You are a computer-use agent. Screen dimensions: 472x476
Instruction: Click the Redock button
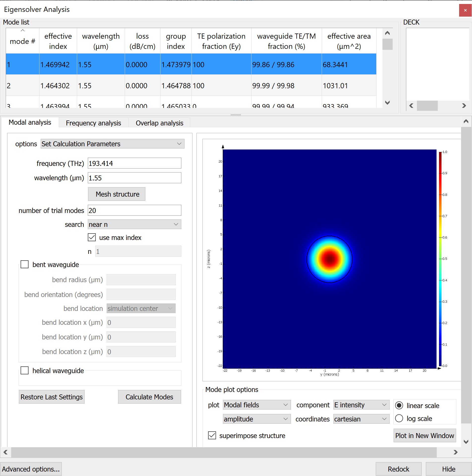click(x=399, y=469)
